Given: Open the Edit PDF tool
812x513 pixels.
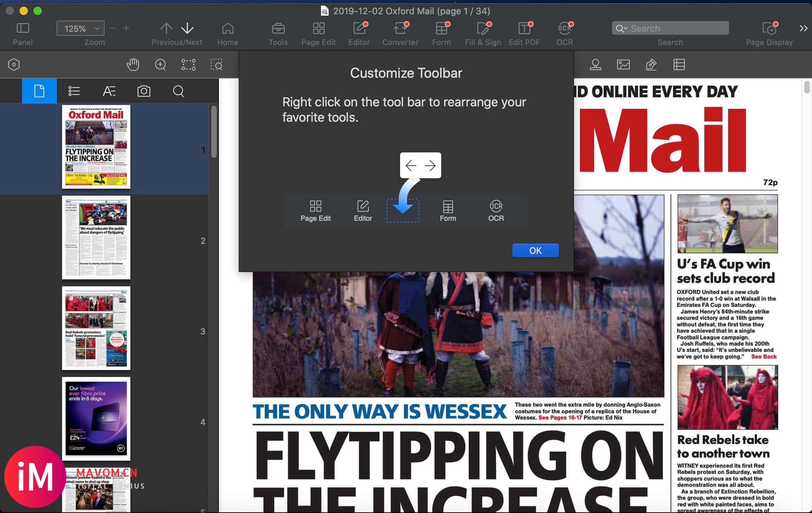Looking at the screenshot, I should tap(524, 28).
